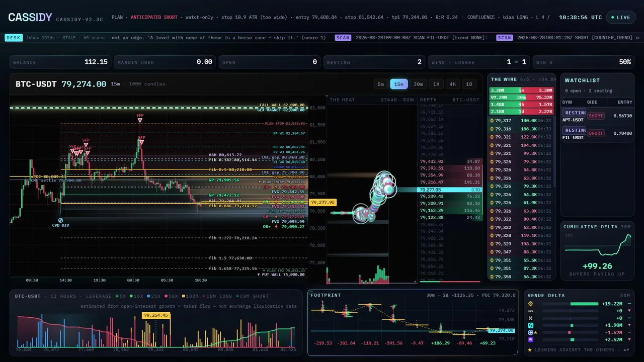The width and height of the screenshot is (644, 362).
Task: Click the WATCHLIST panel title
Action: 582,80
